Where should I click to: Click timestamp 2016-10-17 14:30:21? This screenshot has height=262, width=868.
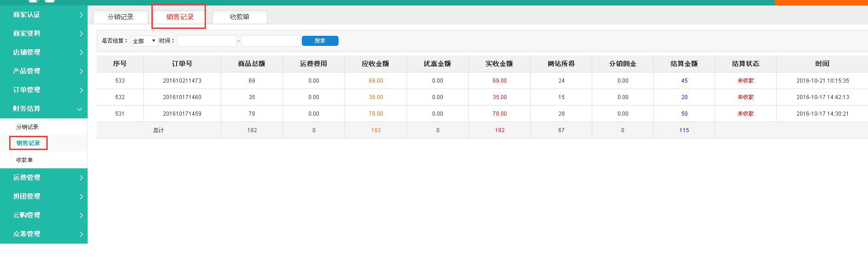point(823,114)
